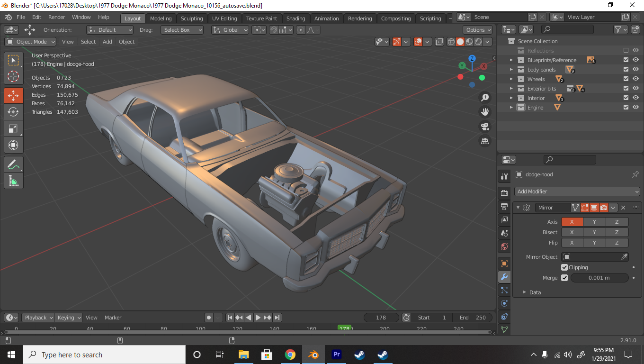Open the Orientation Default dropdown
Image resolution: width=644 pixels, height=364 pixels.
(110, 30)
